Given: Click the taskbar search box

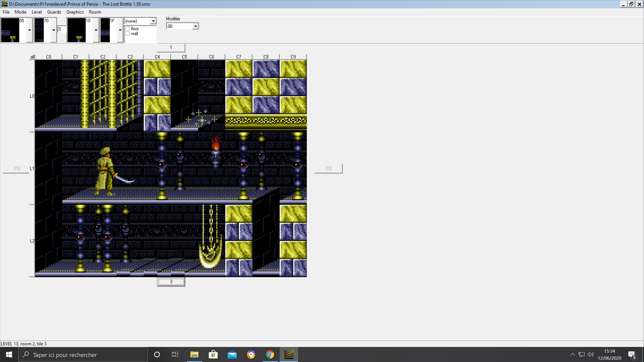Looking at the screenshot, I should (x=83, y=354).
